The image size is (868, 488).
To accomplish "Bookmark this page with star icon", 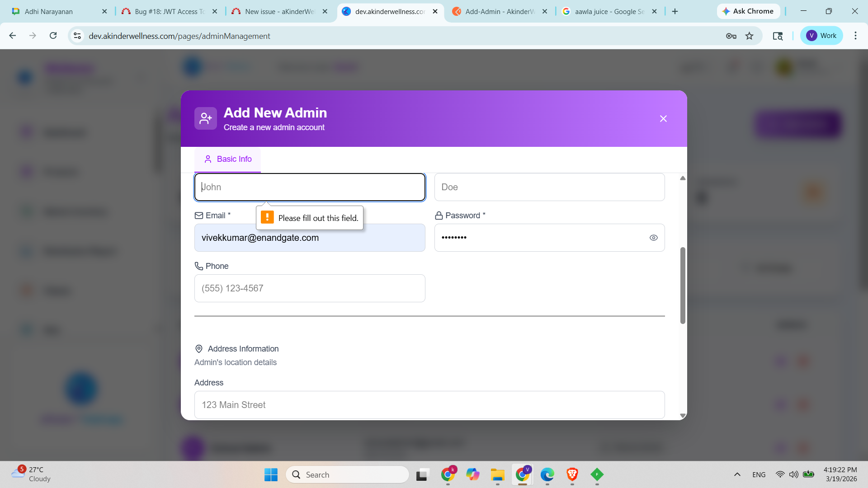I will (750, 36).
